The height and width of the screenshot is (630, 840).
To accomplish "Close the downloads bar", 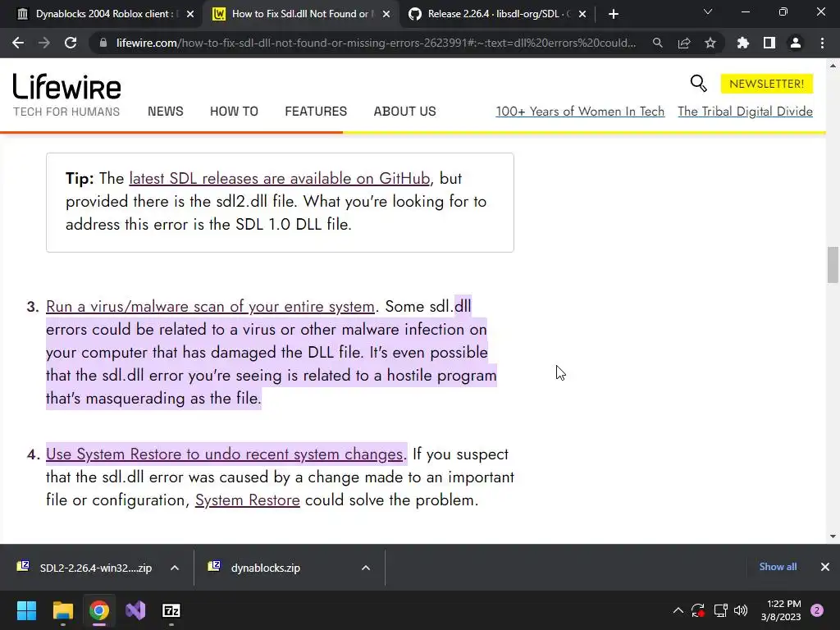I will [825, 567].
